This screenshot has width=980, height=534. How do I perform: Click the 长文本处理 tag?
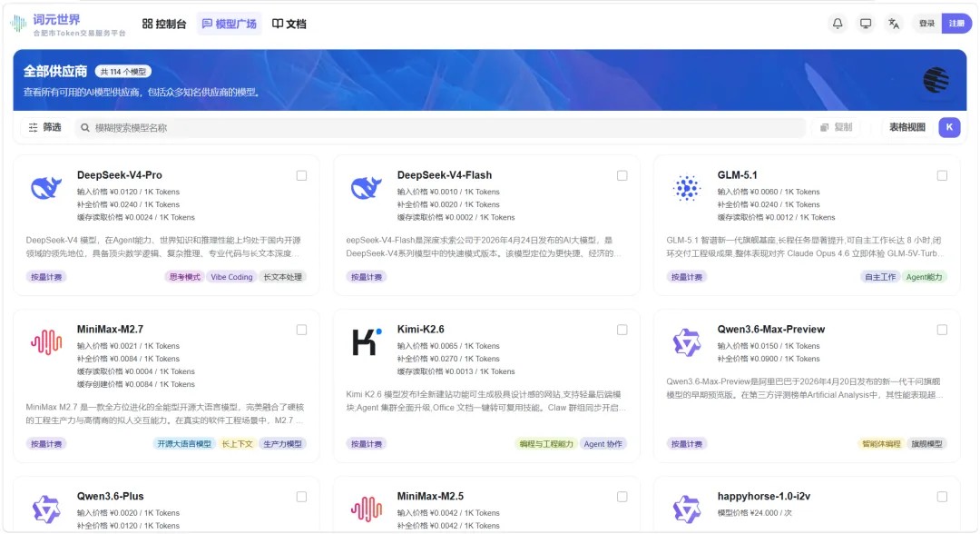[282, 277]
